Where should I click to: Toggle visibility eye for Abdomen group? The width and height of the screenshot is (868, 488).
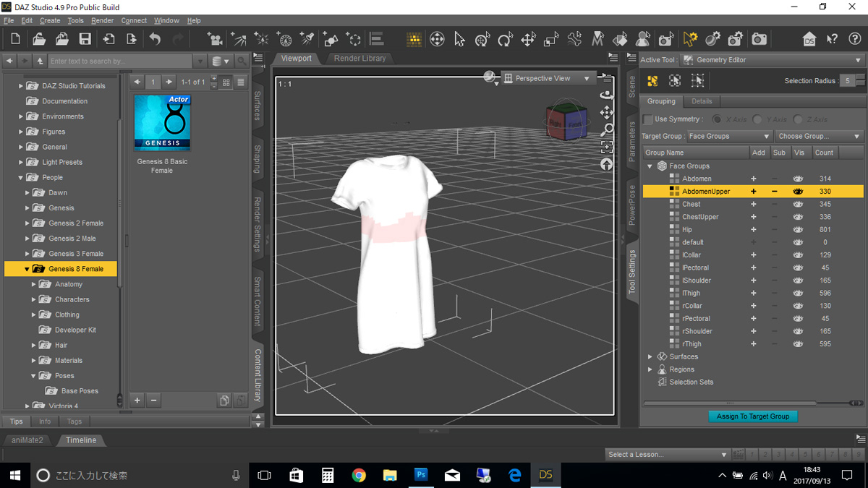click(798, 179)
